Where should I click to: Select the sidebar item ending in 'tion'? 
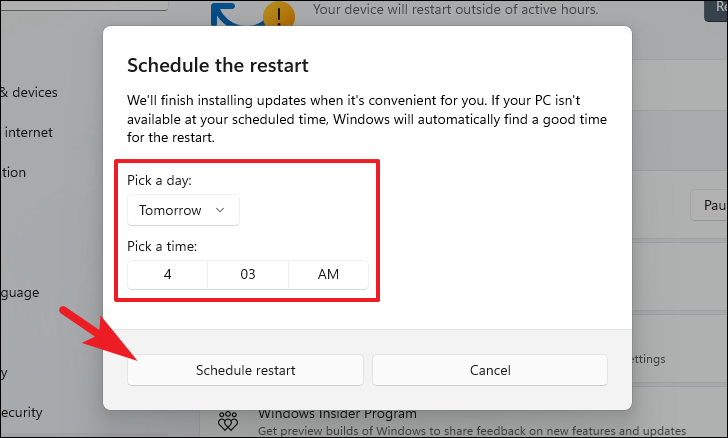coord(13,173)
